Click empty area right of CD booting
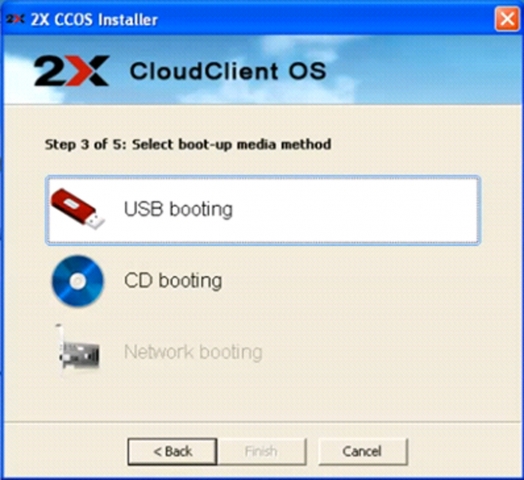524x480 pixels. [x=351, y=281]
